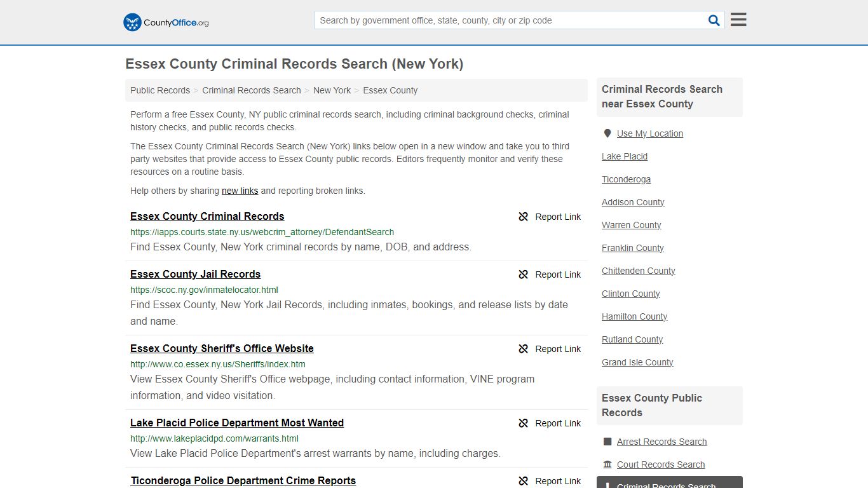The width and height of the screenshot is (868, 488).
Task: Open Lake Placid Police Department Most Wanted
Action: 237,423
